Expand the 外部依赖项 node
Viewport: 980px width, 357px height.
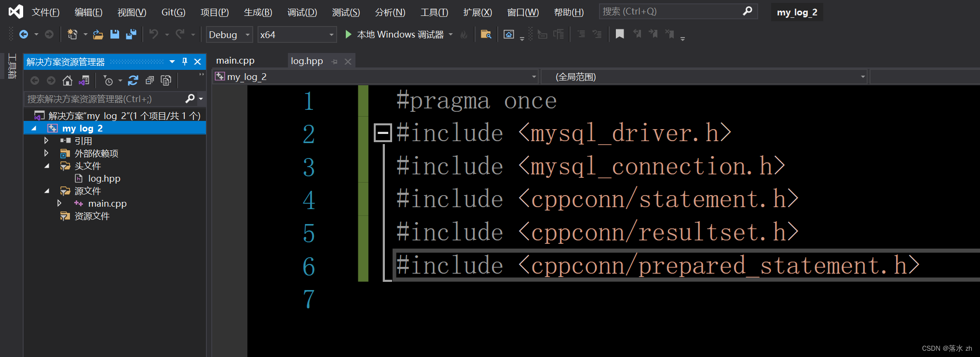click(46, 153)
